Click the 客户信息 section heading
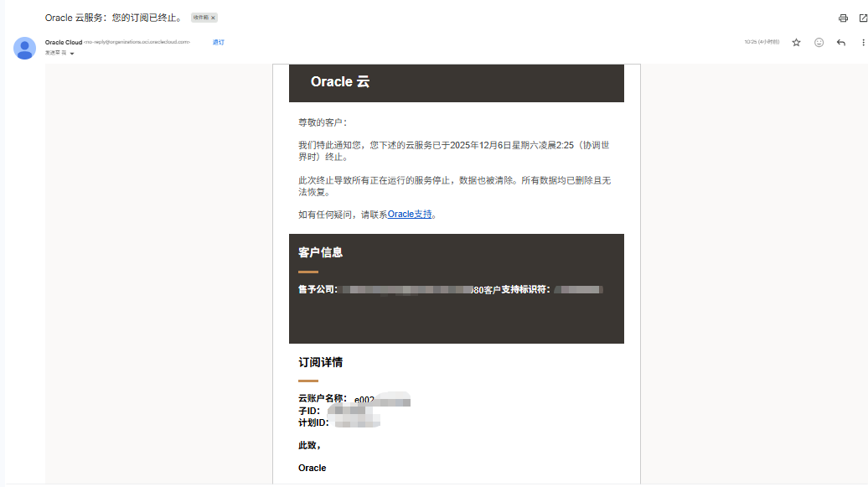This screenshot has width=868, height=487. [x=320, y=252]
